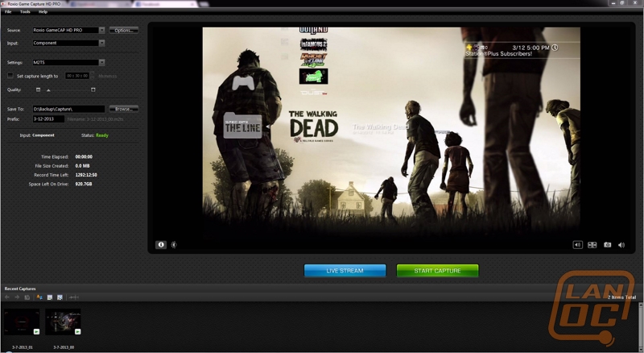The image size is (644, 353).
Task: Click the forward arrow in Recent Captures
Action: (17, 297)
